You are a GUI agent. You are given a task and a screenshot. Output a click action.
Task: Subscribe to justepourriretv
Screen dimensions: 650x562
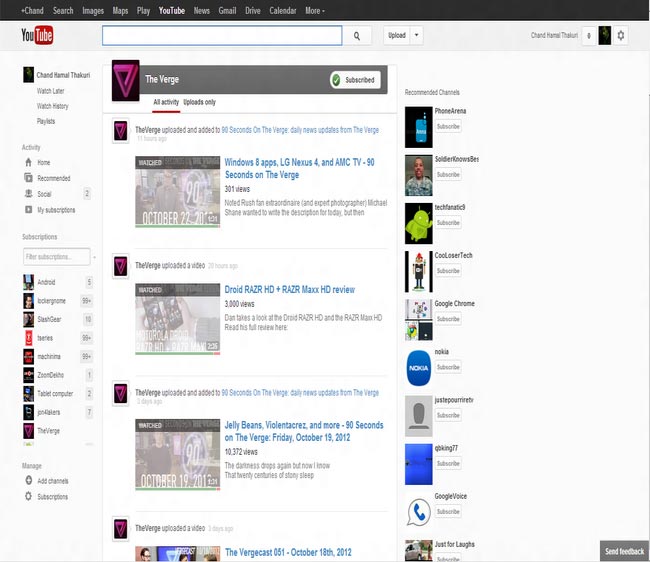coord(448,415)
